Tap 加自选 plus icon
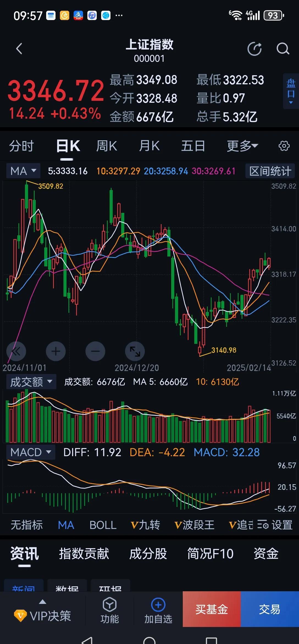Viewport: 299px width, 644px height. point(158,610)
